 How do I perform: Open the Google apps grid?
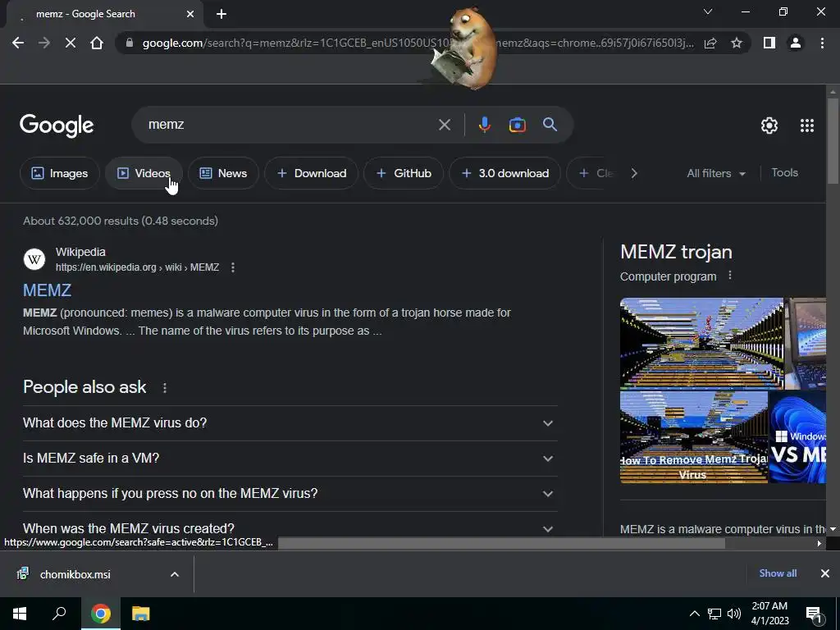807,126
